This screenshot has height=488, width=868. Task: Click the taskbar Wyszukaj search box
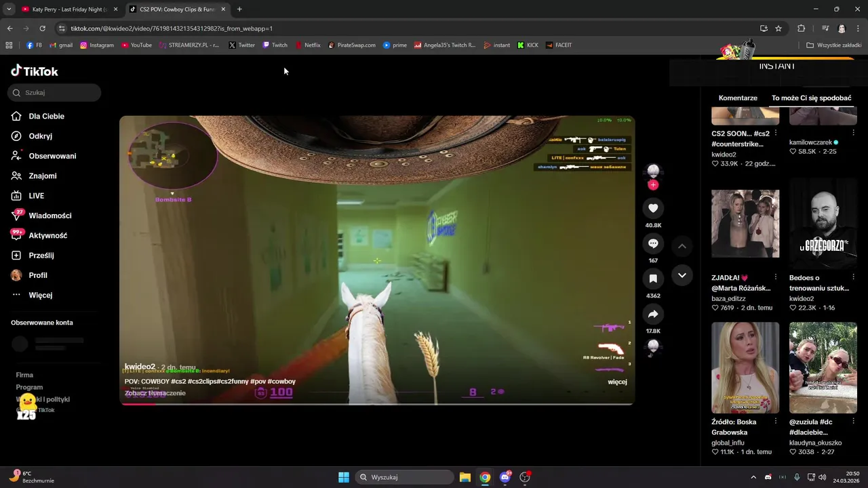click(x=405, y=477)
